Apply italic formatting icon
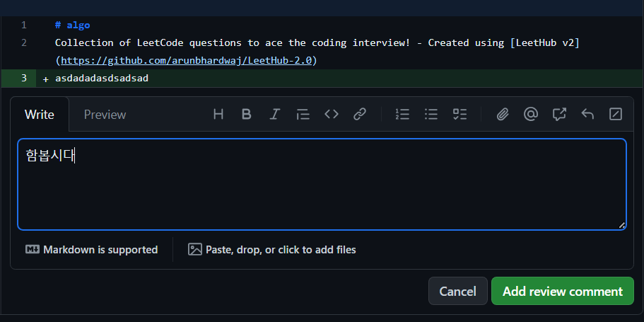The width and height of the screenshot is (644, 322). click(x=274, y=114)
